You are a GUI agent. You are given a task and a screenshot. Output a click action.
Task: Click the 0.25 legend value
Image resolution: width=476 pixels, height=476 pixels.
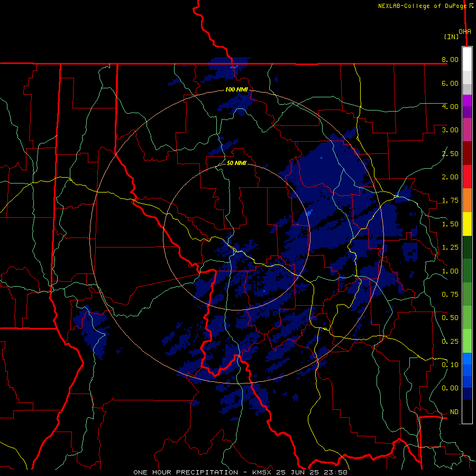coord(450,342)
